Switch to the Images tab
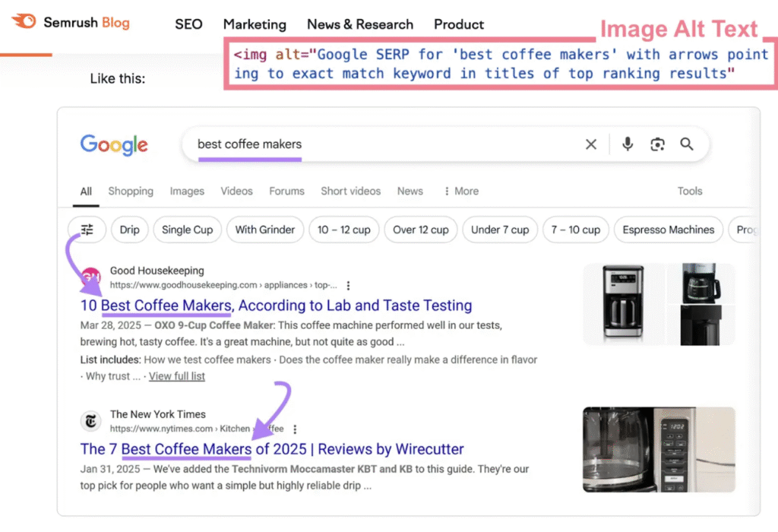Image resolution: width=778 pixels, height=532 pixels. pyautogui.click(x=187, y=191)
